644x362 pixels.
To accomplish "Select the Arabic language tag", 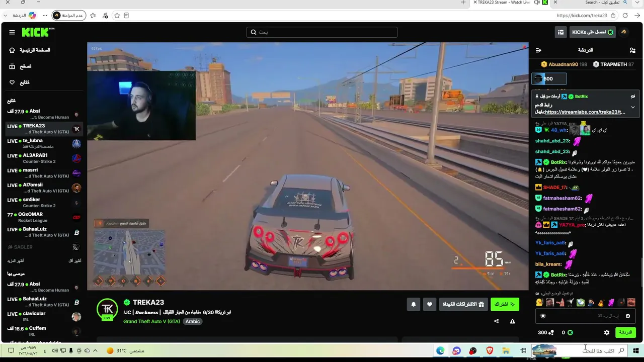I will click(193, 321).
